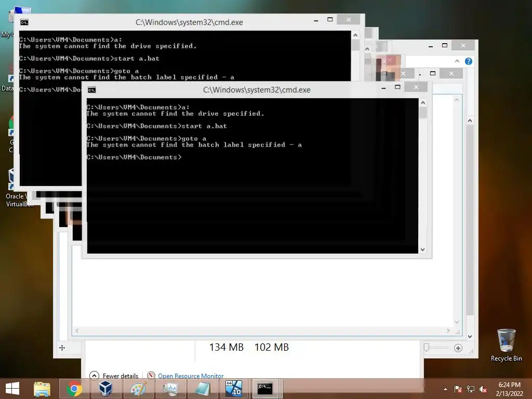Viewport: 532px width, 399px height.
Task: Click scroll down arrow in front cmd window
Action: [x=423, y=249]
